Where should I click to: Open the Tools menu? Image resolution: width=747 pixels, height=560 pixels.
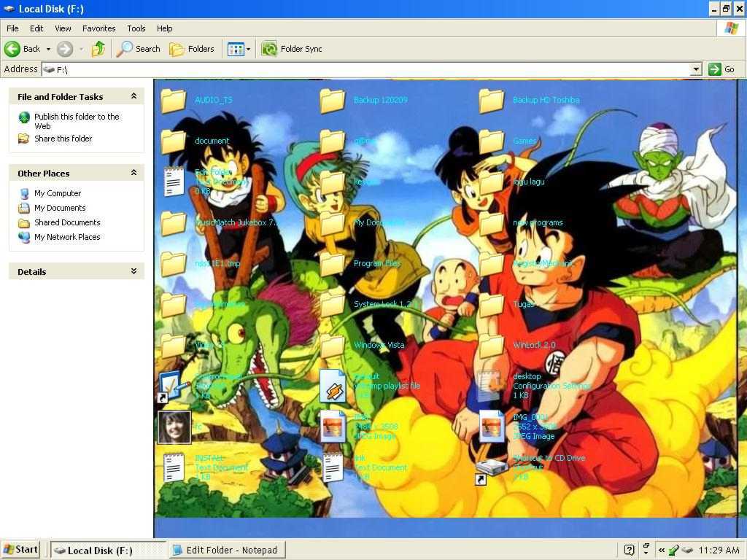136,28
